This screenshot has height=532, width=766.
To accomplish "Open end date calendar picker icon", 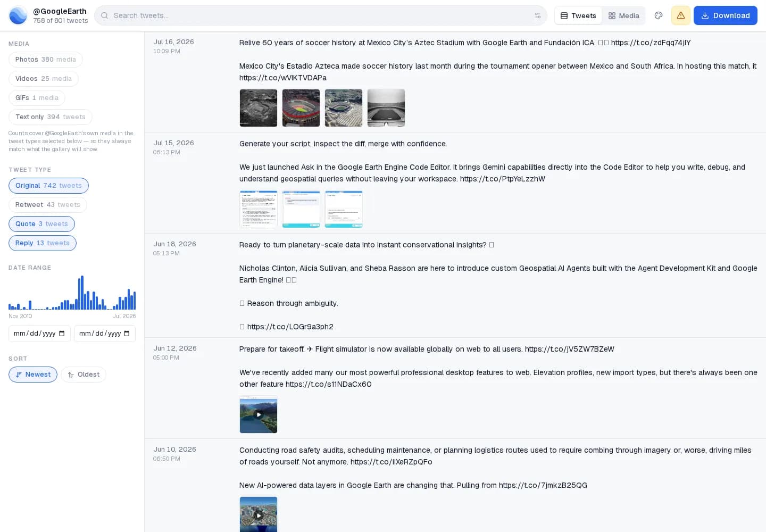I will pyautogui.click(x=127, y=334).
